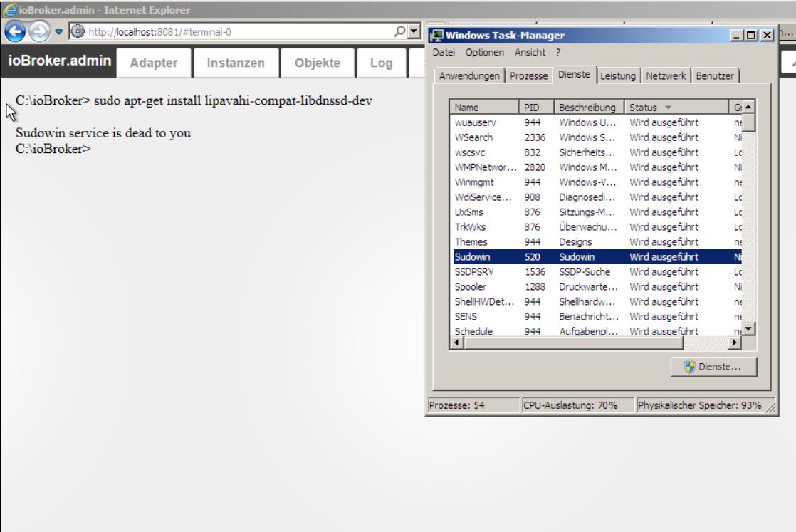Click the Status column sort arrow

[x=668, y=108]
